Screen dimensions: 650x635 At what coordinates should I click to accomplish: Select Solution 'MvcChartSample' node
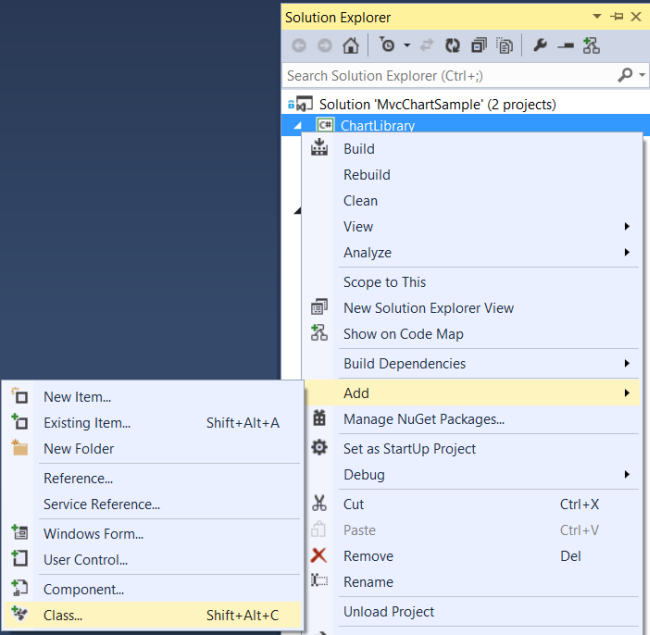pos(437,104)
